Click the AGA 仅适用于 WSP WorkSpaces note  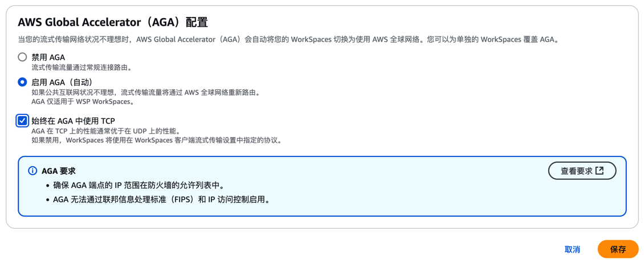[x=83, y=102]
